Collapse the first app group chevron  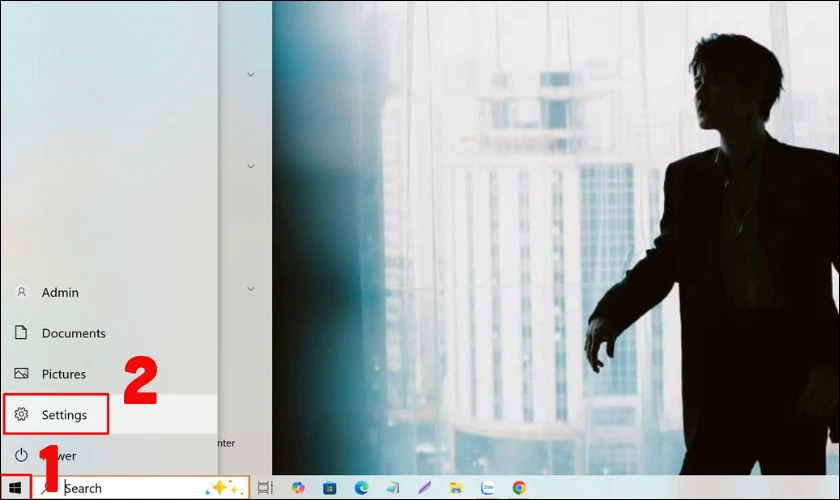[x=251, y=74]
